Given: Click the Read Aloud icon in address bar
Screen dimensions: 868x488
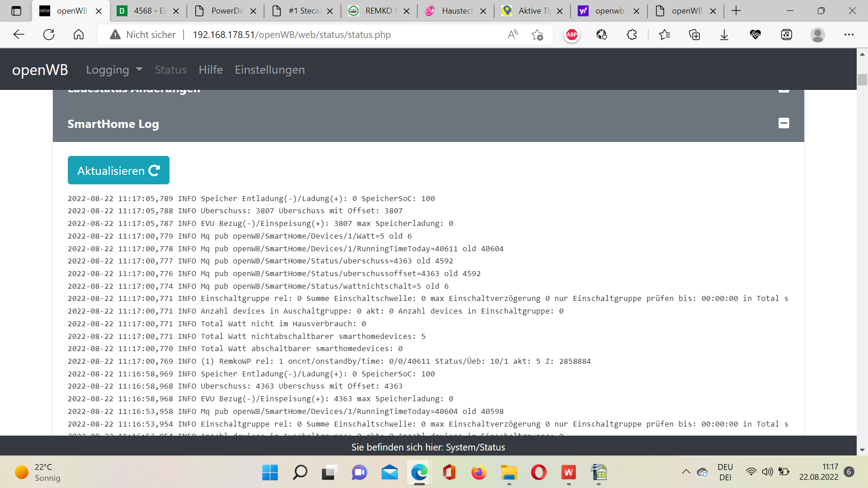Looking at the screenshot, I should point(513,35).
